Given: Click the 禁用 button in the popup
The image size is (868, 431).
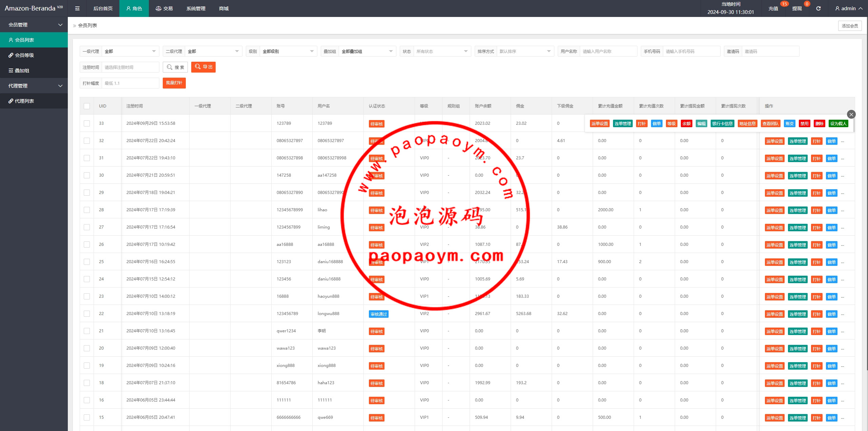Looking at the screenshot, I should [x=804, y=124].
